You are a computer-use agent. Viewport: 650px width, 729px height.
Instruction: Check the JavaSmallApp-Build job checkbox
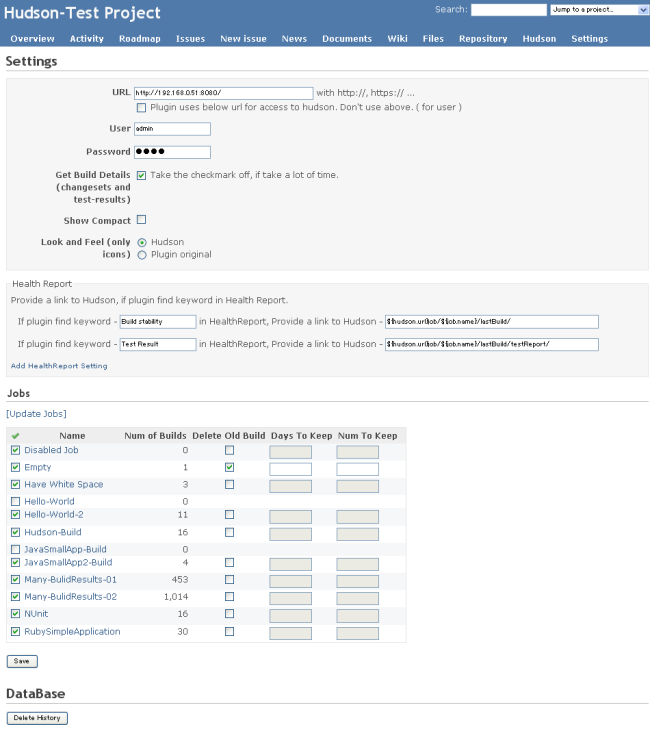(15, 550)
